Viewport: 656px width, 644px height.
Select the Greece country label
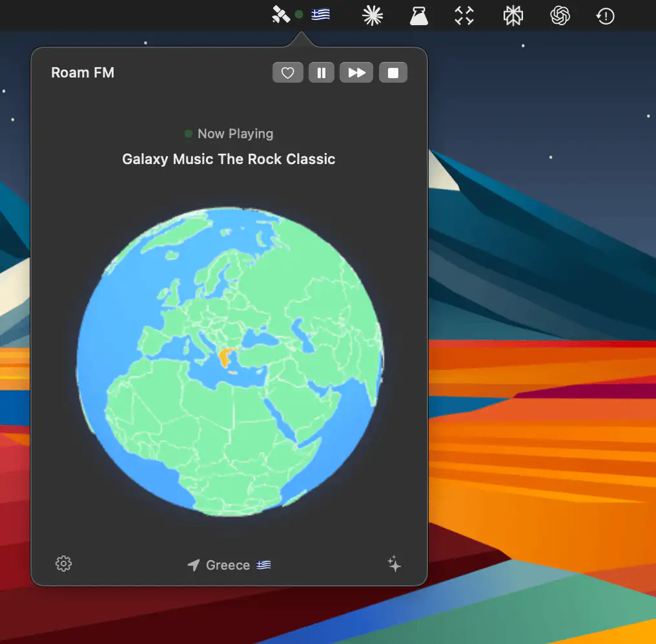coord(228,565)
